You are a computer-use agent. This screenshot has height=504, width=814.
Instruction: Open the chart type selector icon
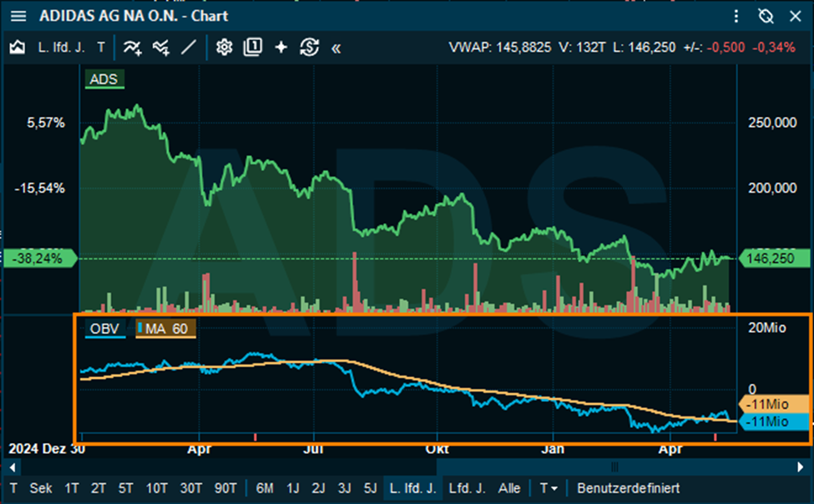click(18, 48)
